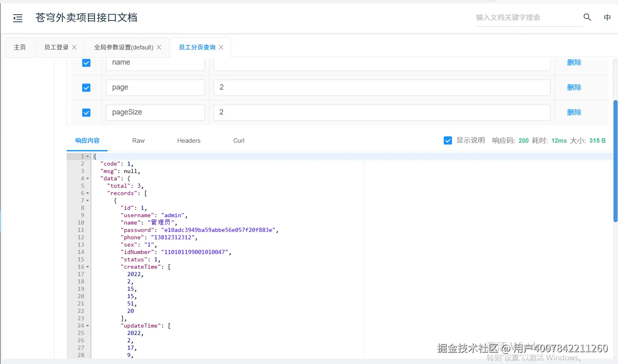Click the page parameter key field
This screenshot has width=618, height=364.
[155, 88]
